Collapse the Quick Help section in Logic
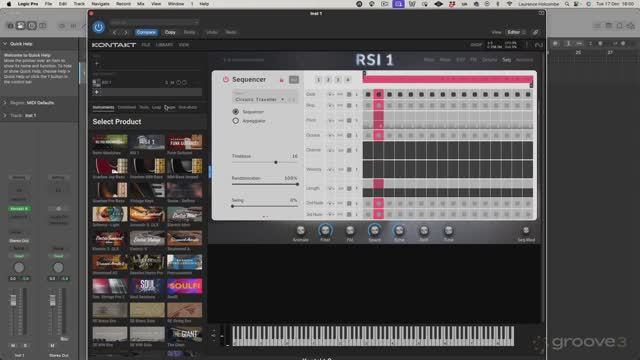The image size is (640, 360). pyautogui.click(x=5, y=44)
